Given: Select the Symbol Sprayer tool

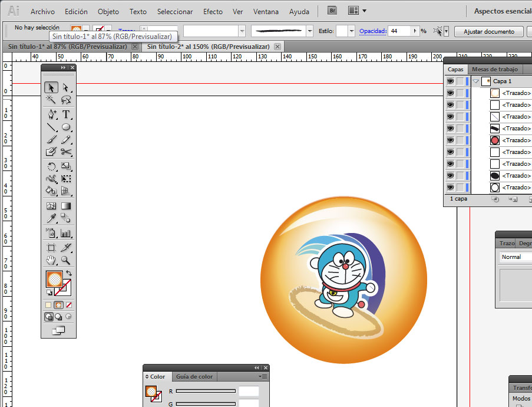Looking at the screenshot, I should (51, 233).
